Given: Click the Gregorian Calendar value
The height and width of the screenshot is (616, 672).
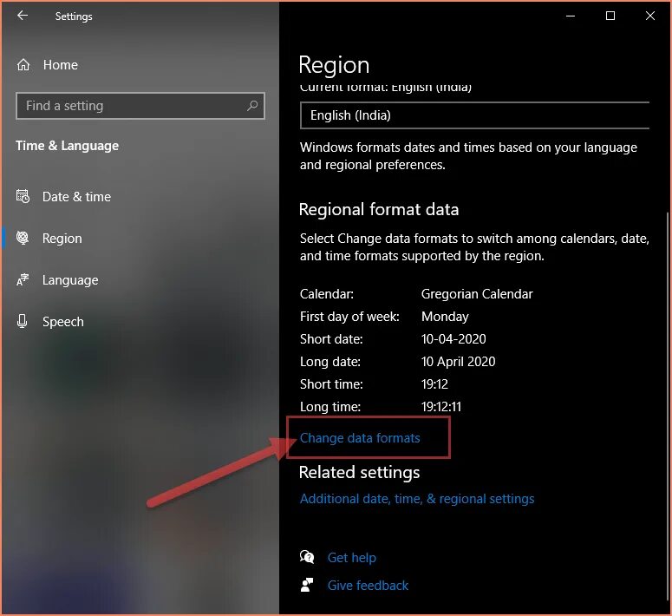Looking at the screenshot, I should coord(477,294).
